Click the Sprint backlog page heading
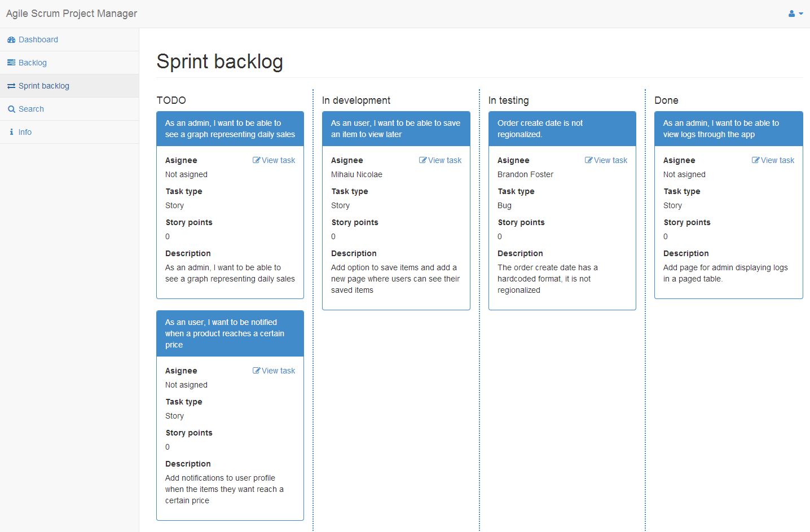 [220, 61]
